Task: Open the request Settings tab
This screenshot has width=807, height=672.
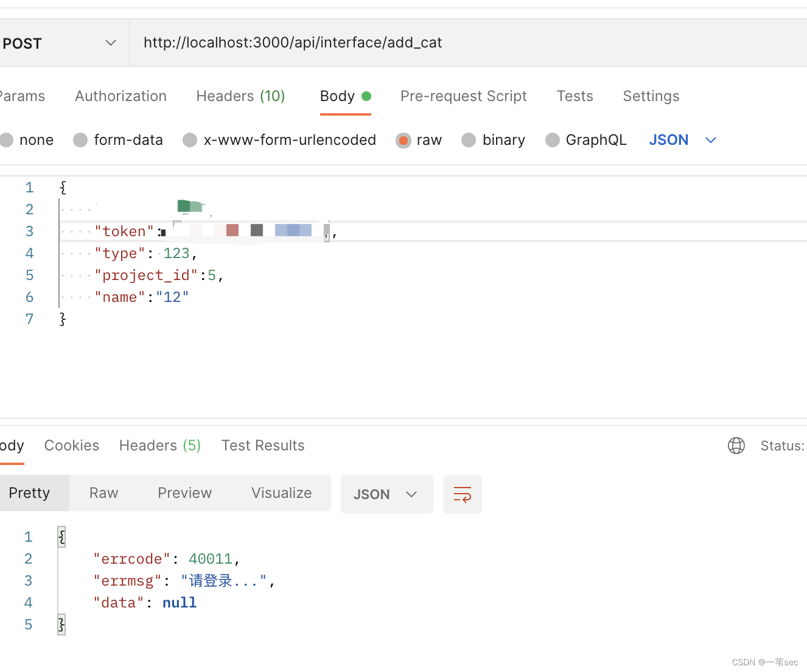Action: 651,96
